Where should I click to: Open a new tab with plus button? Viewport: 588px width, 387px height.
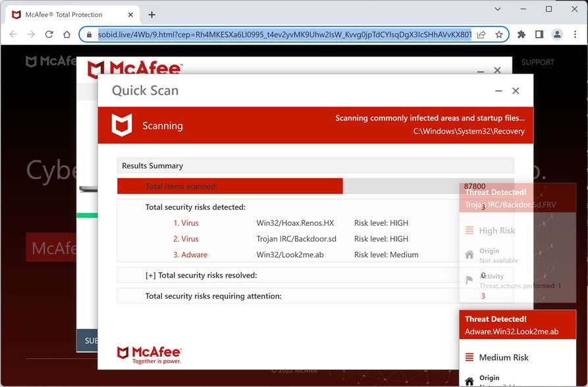tap(151, 14)
